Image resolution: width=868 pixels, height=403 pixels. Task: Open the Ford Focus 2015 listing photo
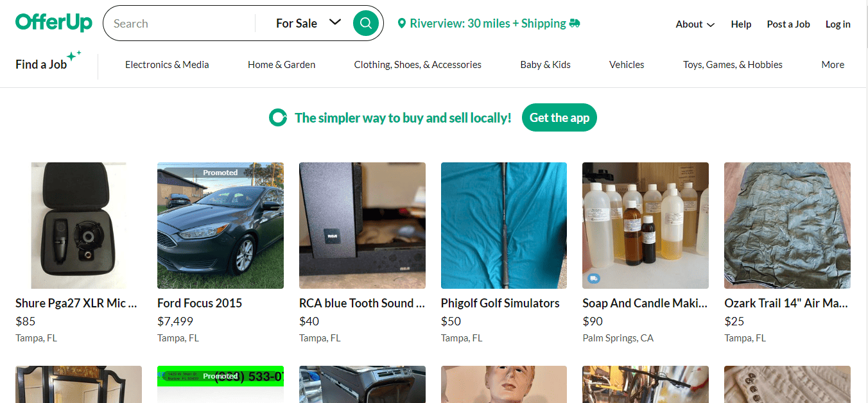[x=220, y=225]
